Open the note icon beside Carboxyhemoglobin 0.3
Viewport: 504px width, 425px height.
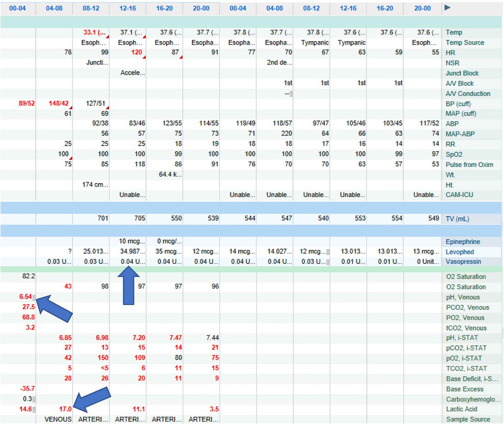[34, 399]
